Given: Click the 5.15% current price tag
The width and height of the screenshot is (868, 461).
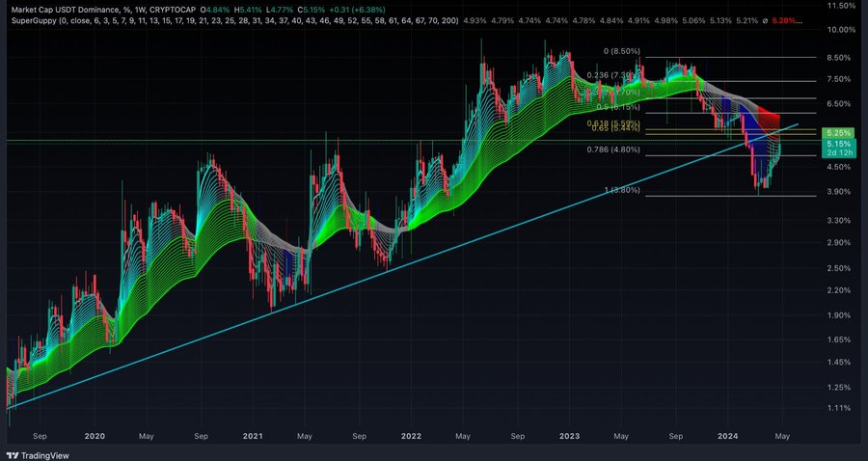Looking at the screenshot, I should point(838,144).
